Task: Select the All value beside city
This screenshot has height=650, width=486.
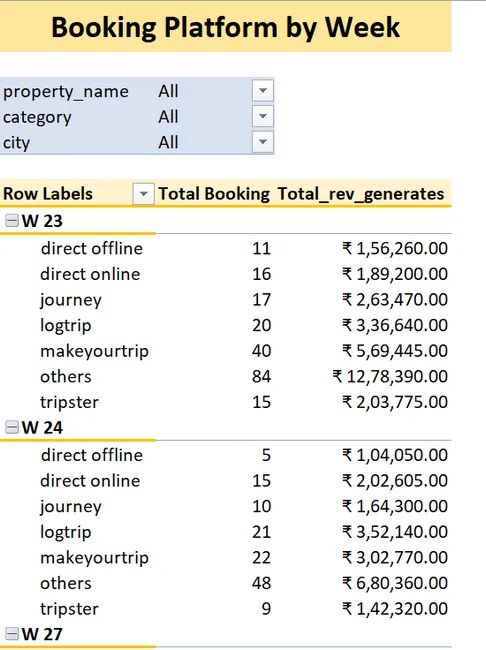Action: (x=168, y=143)
